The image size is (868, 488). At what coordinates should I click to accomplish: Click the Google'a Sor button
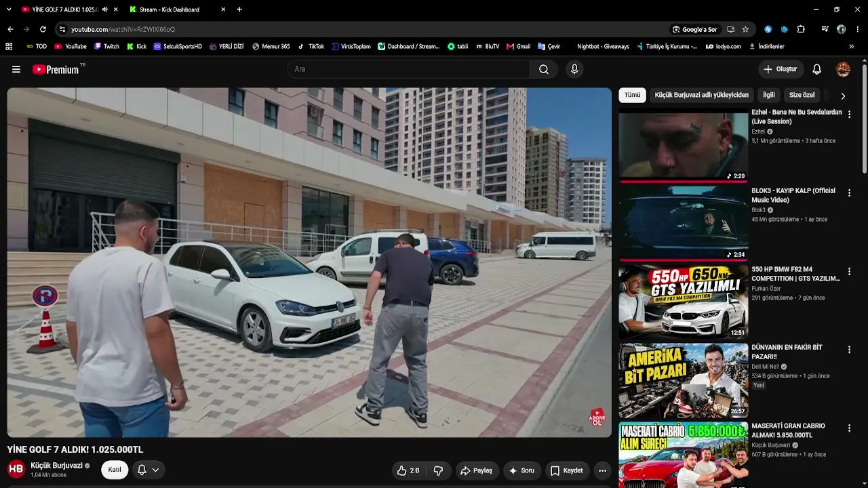click(694, 29)
